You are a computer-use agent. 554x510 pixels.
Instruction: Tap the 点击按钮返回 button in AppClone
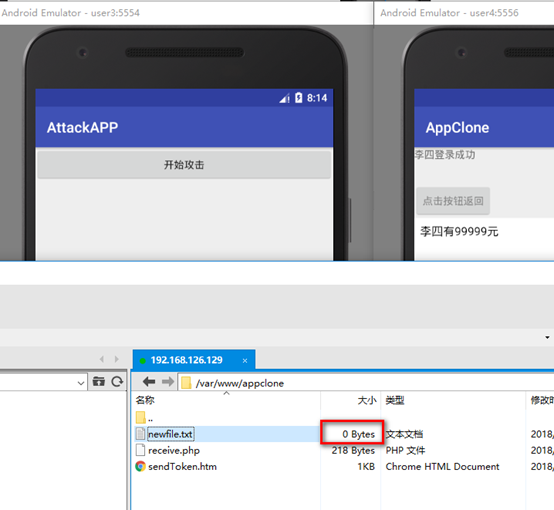coord(453,201)
